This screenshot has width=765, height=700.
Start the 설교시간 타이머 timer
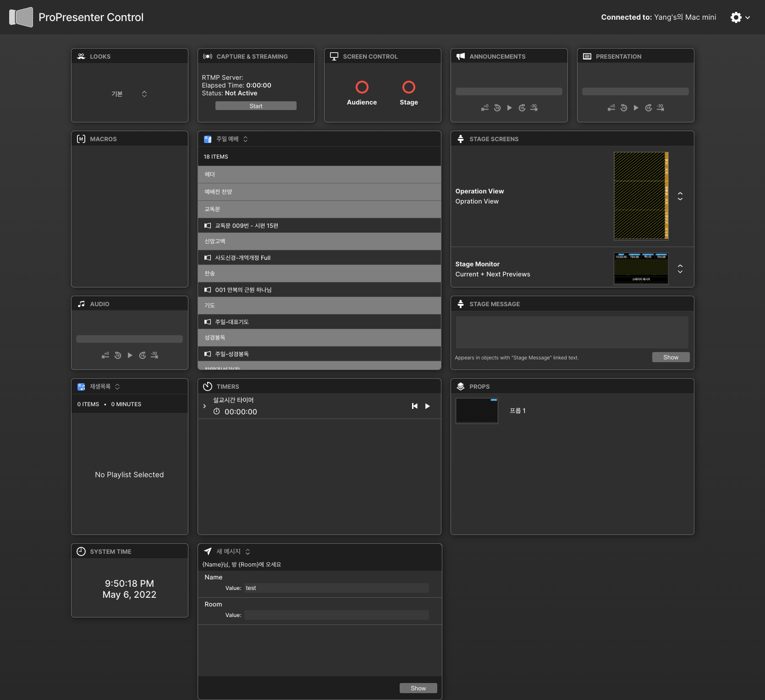point(427,406)
